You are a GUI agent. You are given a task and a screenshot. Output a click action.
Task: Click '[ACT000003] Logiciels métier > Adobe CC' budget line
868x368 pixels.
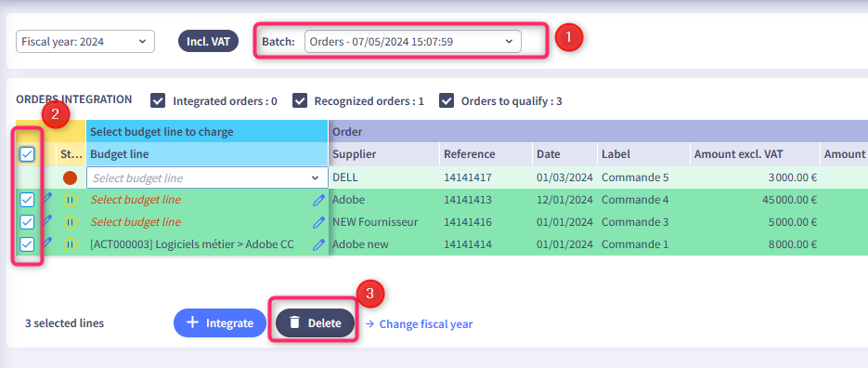[x=192, y=244]
